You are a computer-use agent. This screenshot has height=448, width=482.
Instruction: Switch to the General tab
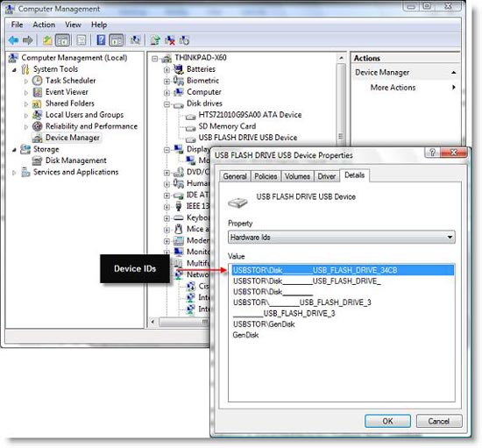[x=235, y=176]
